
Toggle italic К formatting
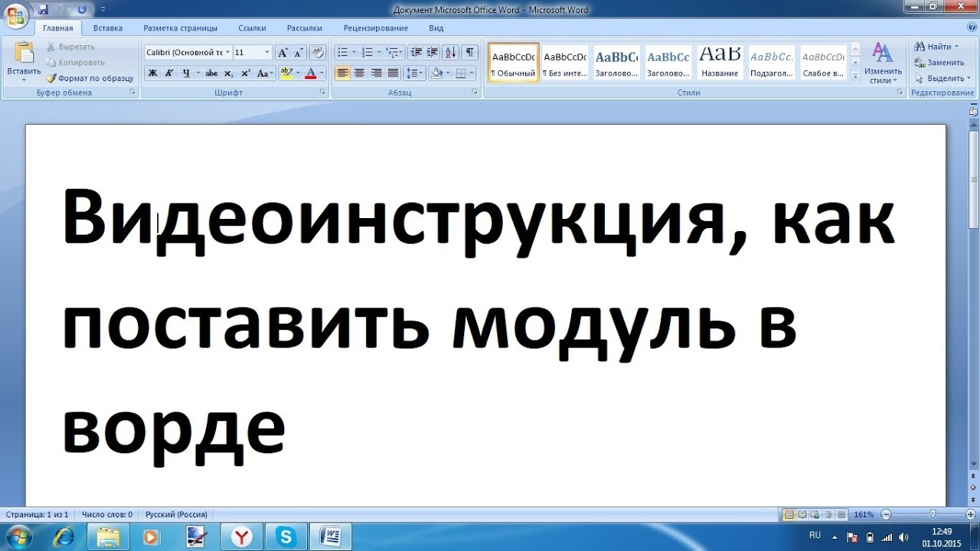pos(169,73)
